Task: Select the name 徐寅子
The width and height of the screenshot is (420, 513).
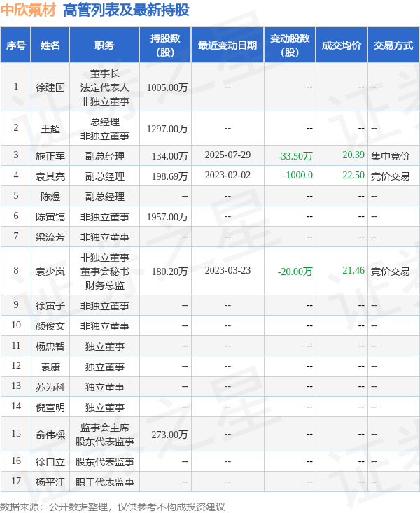Action: (x=50, y=306)
